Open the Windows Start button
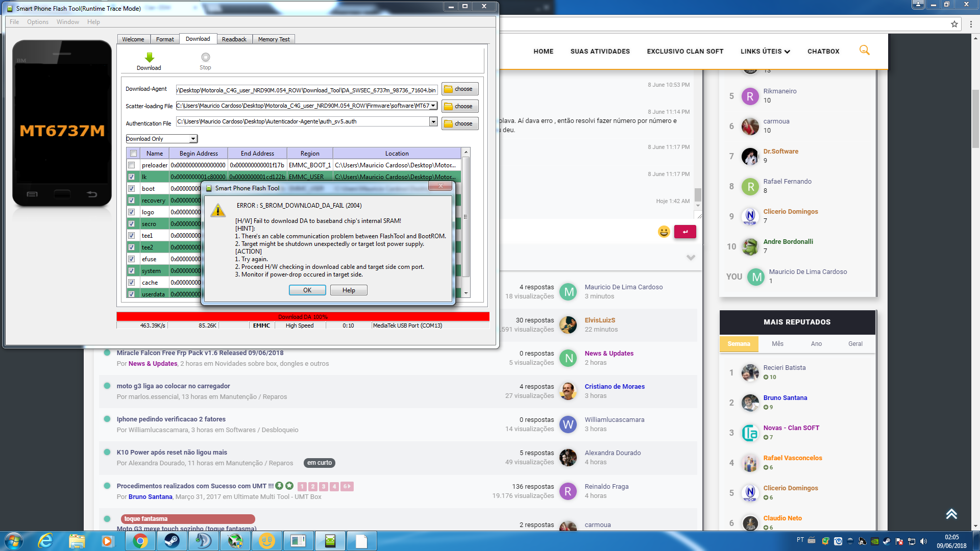Screen dimensions: 980x551 click(13, 541)
